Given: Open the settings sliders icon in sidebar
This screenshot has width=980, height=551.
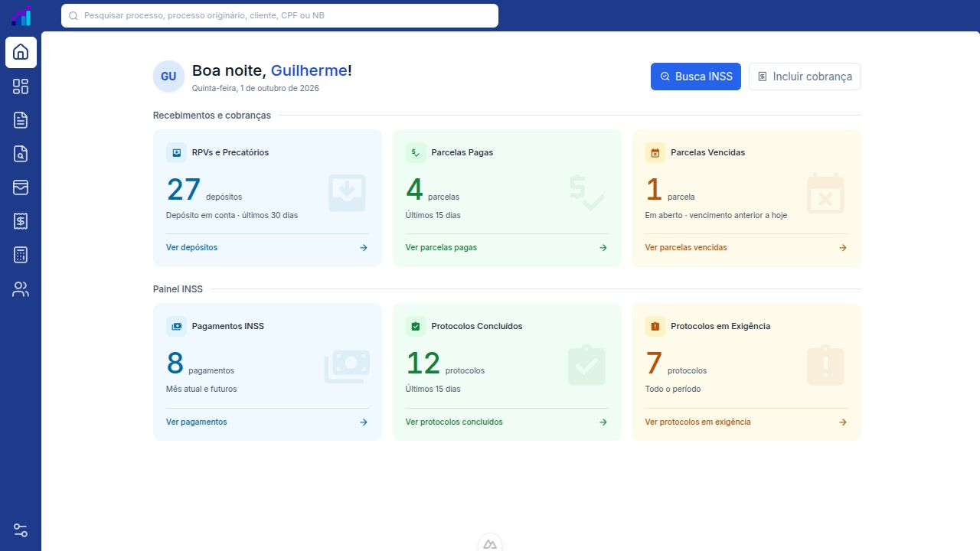Looking at the screenshot, I should pos(21,530).
